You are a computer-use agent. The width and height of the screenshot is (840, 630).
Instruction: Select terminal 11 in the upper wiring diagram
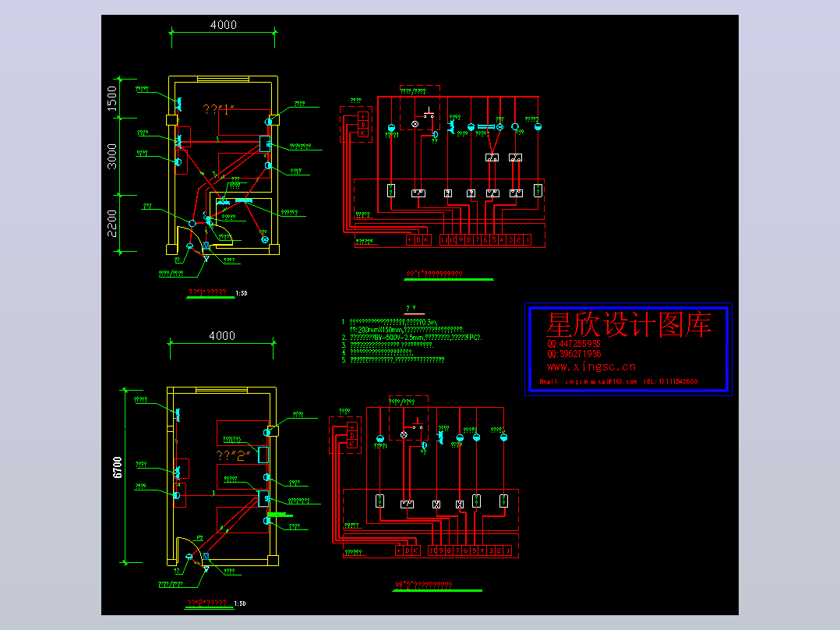pos(444,240)
